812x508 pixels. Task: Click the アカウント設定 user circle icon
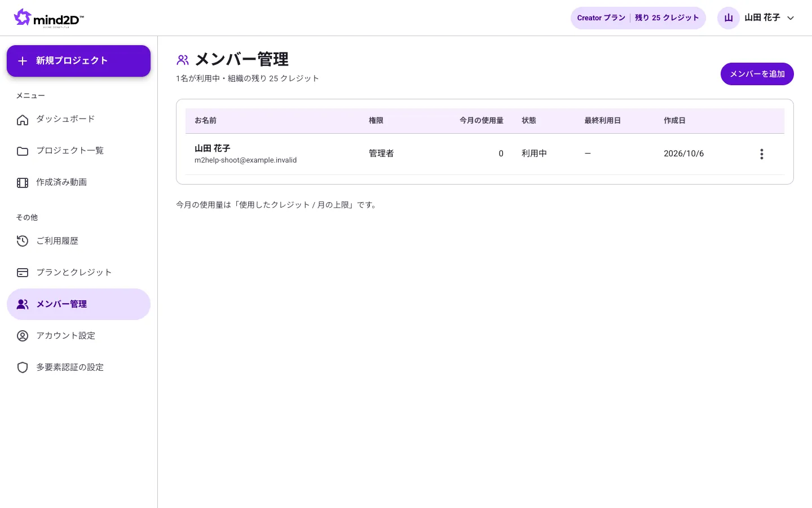click(x=23, y=336)
